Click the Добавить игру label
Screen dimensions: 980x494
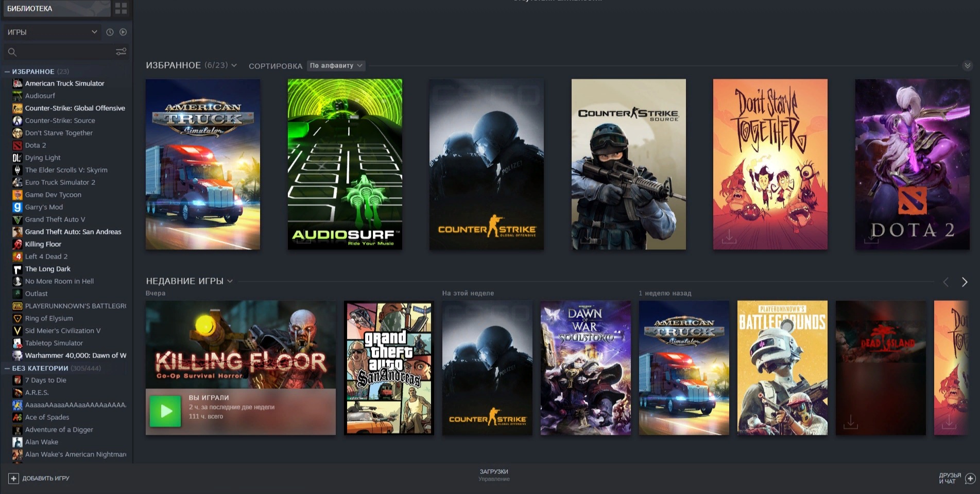(46, 479)
